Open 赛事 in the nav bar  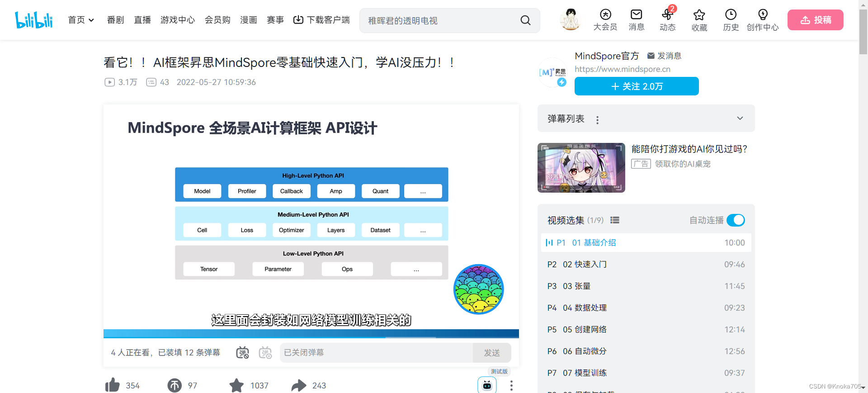[275, 20]
